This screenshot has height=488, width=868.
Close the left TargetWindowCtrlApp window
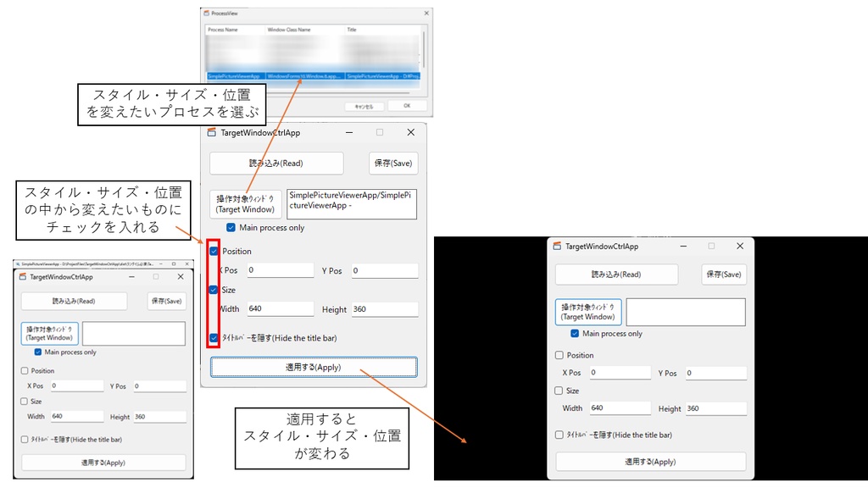tap(181, 277)
